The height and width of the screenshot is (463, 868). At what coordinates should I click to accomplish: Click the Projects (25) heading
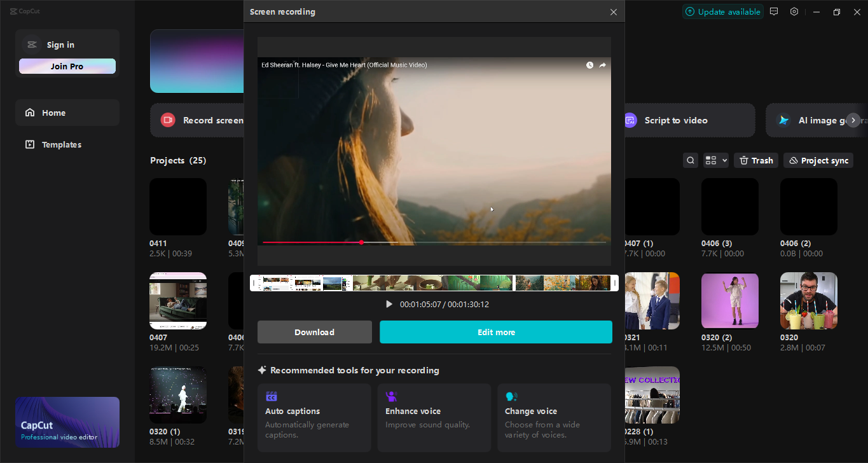click(x=178, y=160)
